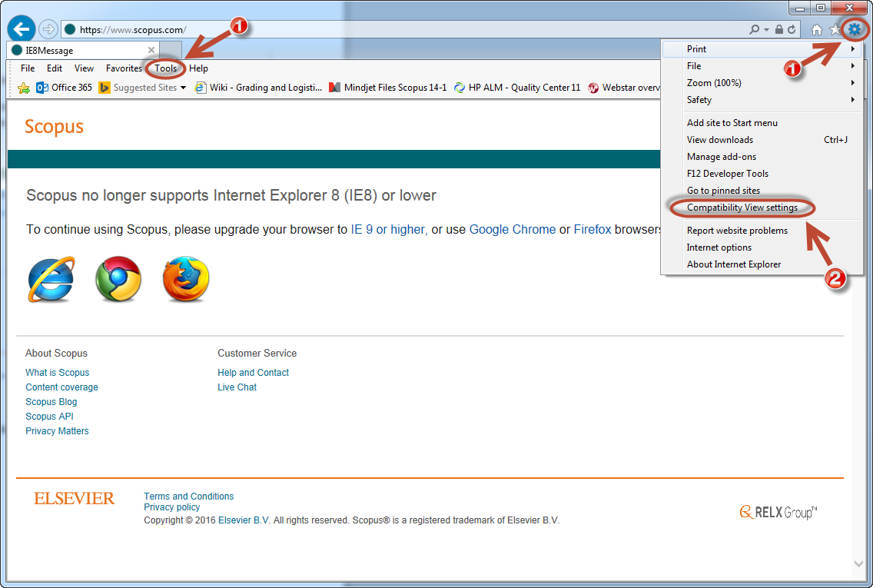The image size is (873, 588).
Task: Open the Scopus Blog link
Action: coord(51,401)
